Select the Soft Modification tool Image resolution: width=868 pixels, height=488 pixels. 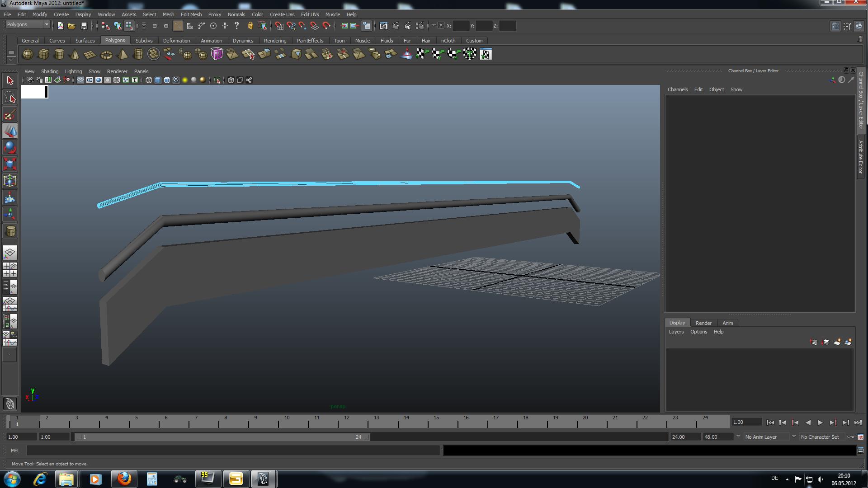click(x=10, y=197)
